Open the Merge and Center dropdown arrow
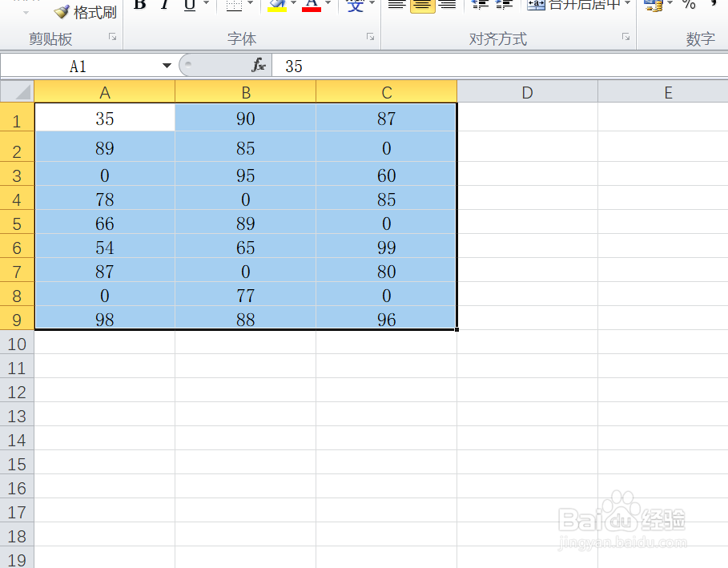The width and height of the screenshot is (728, 568). point(628,4)
